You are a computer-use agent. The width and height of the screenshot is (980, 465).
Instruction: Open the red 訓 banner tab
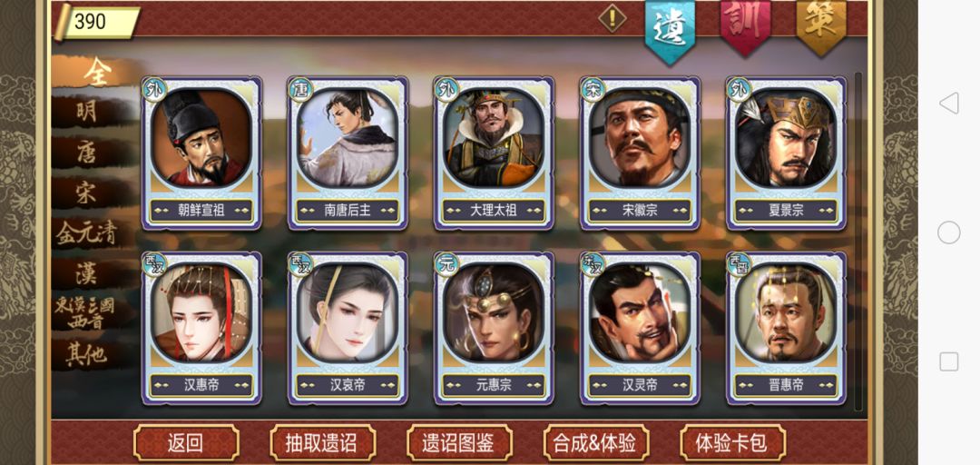click(x=745, y=26)
